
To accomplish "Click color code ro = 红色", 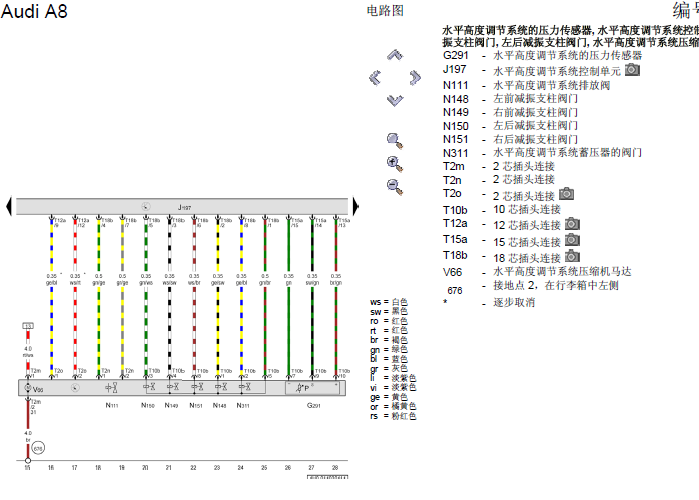I will (389, 321).
